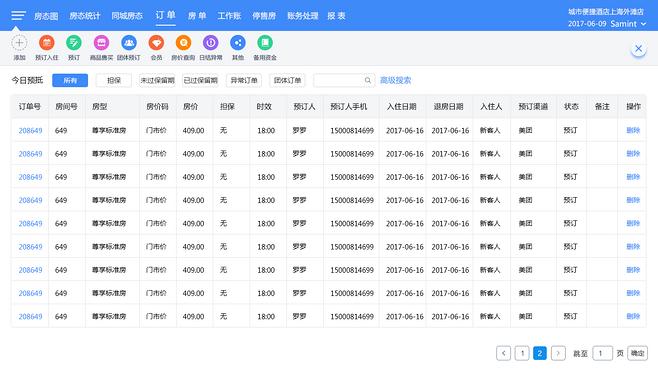The image size is (658, 372).
Task: Select the green 预订 icon
Action: (74, 43)
